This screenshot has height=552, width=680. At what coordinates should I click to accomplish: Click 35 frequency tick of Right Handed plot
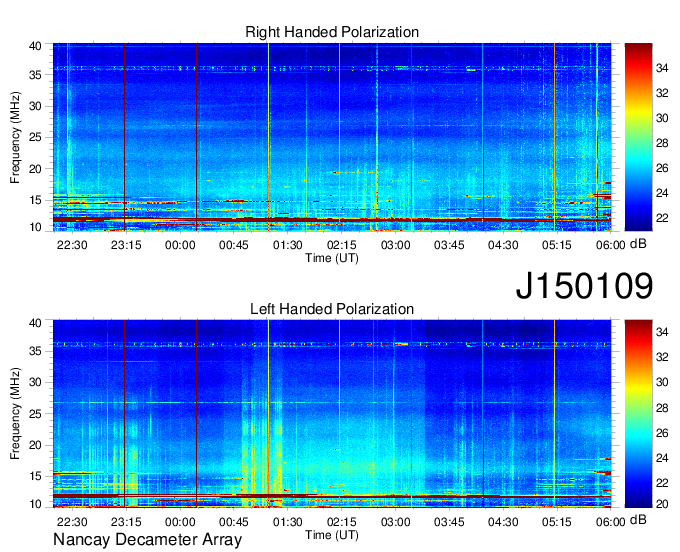tap(35, 75)
